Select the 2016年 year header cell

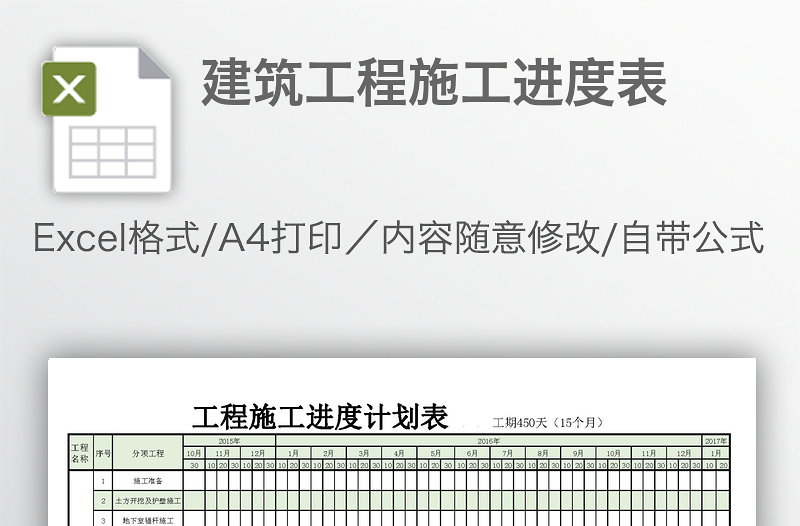click(489, 441)
